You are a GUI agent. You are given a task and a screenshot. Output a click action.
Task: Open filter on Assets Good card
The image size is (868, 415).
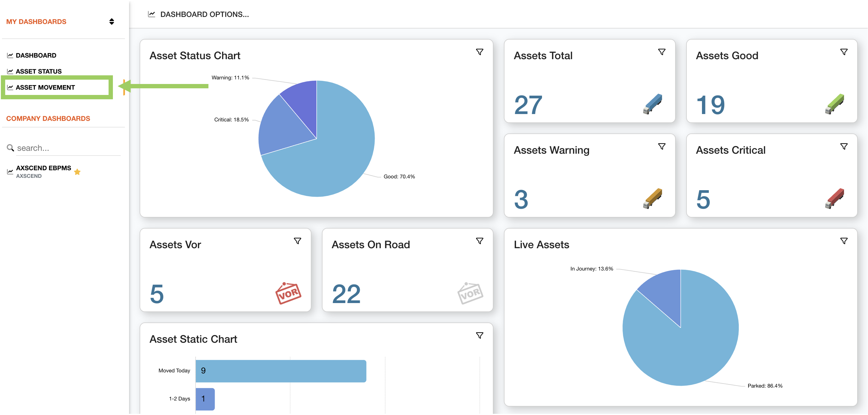(844, 52)
